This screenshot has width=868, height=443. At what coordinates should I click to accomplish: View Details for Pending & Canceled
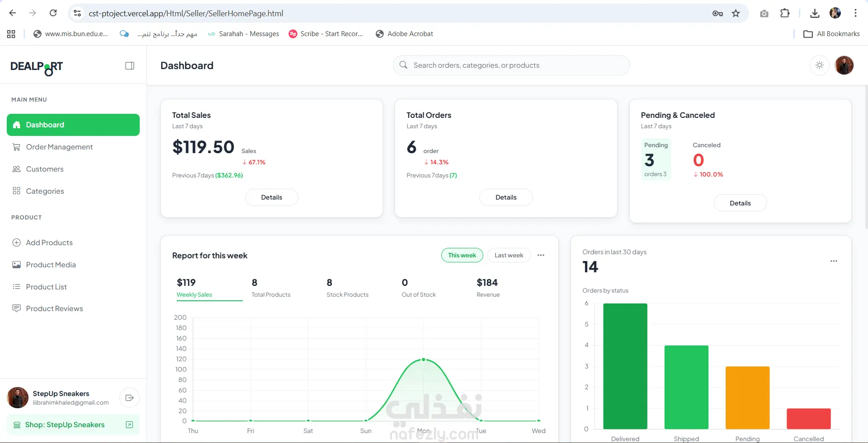coord(740,203)
